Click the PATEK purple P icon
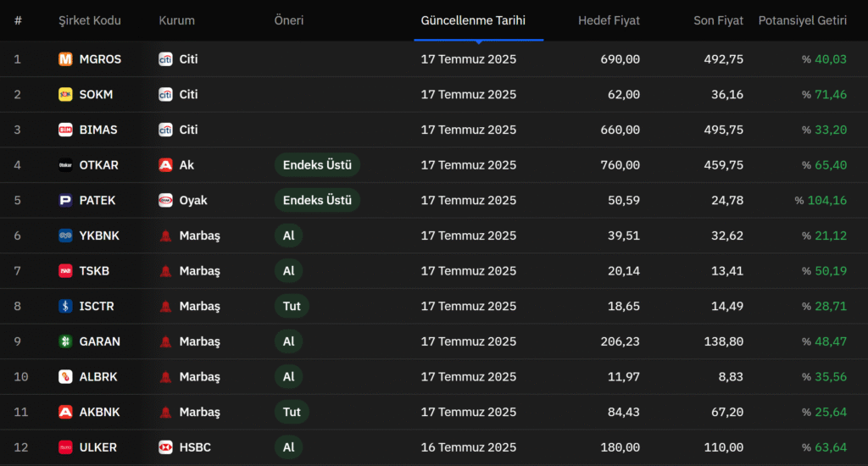868x466 pixels. click(x=65, y=200)
